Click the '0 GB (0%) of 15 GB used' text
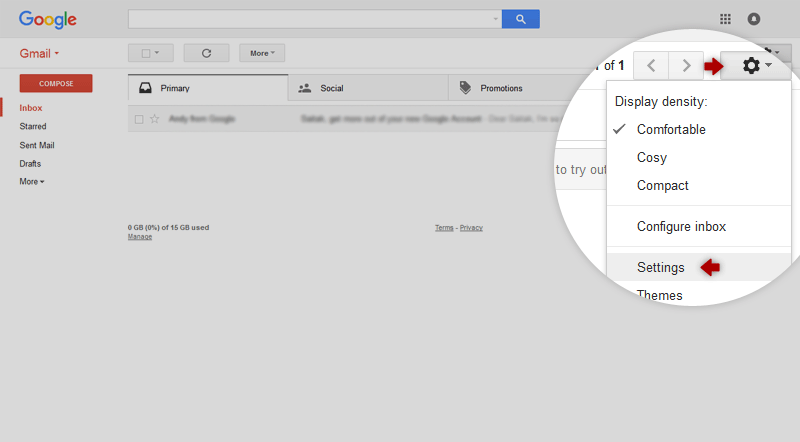Image resolution: width=800 pixels, height=442 pixels. (x=168, y=228)
